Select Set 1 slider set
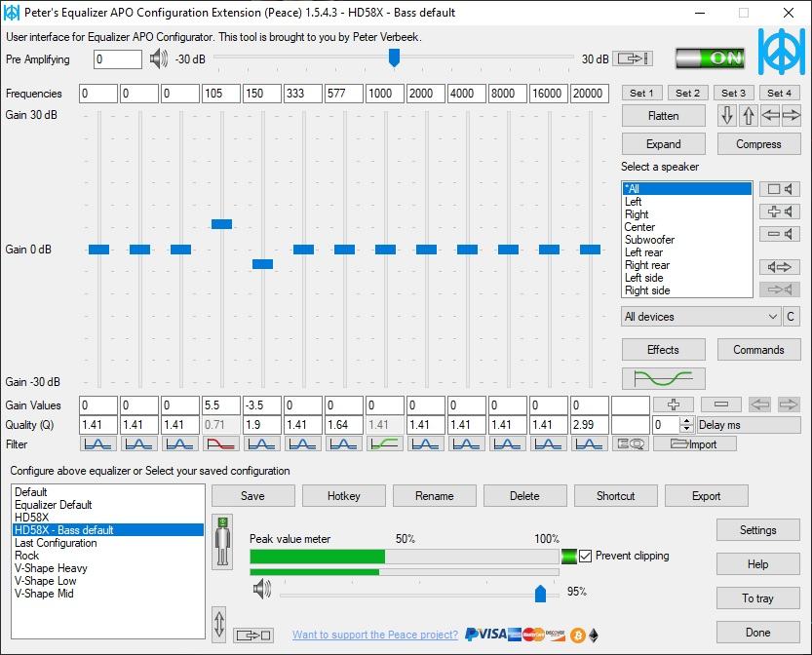This screenshot has width=812, height=655. point(641,94)
